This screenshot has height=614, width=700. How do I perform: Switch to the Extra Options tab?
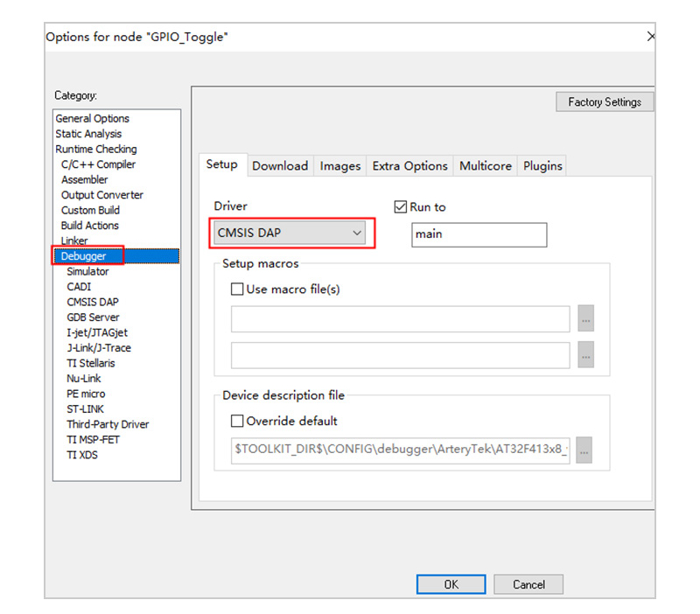coord(409,165)
